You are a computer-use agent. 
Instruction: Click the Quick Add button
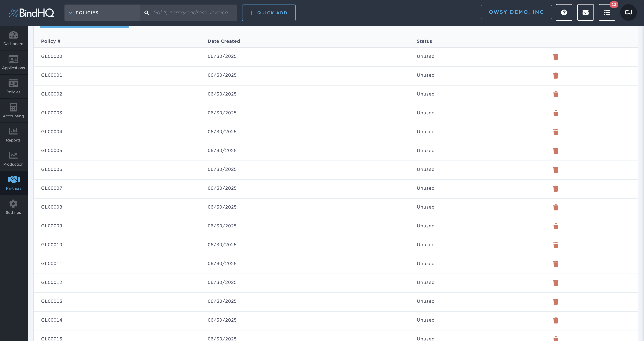click(269, 12)
